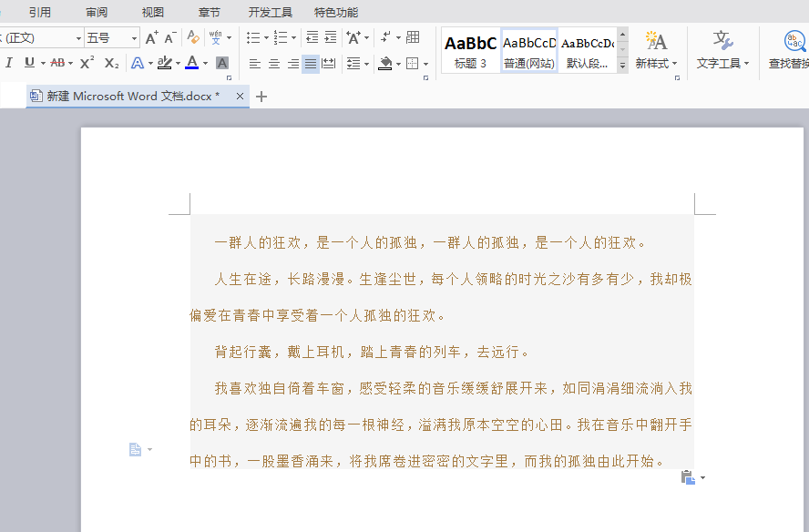Apply bulleted list icon

tap(253, 37)
